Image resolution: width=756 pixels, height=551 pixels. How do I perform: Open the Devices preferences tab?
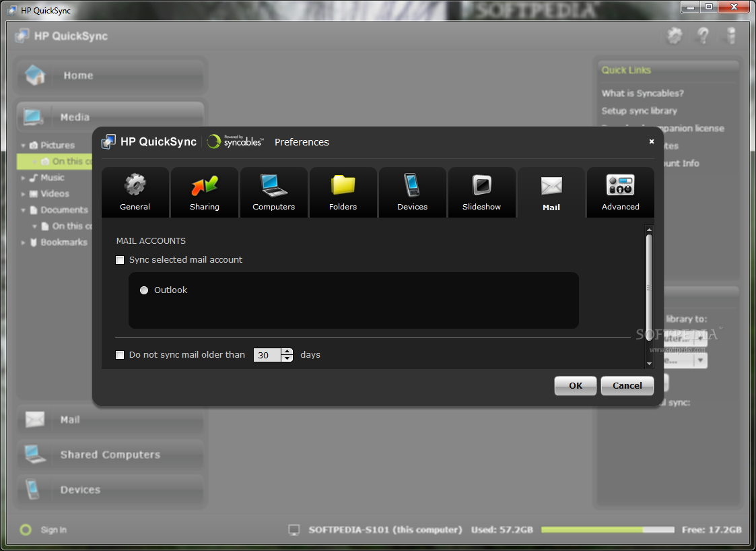pyautogui.click(x=412, y=193)
